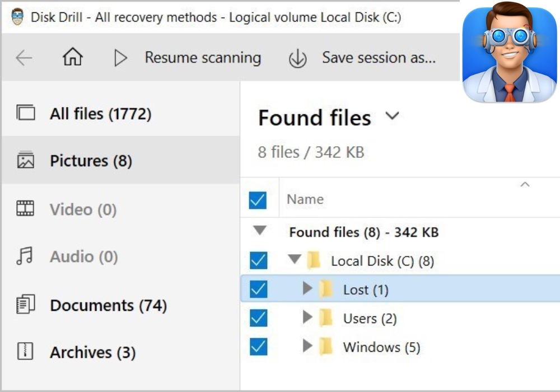This screenshot has width=560, height=392.
Task: Click the Local Disk (C) folder icon
Action: 314,260
